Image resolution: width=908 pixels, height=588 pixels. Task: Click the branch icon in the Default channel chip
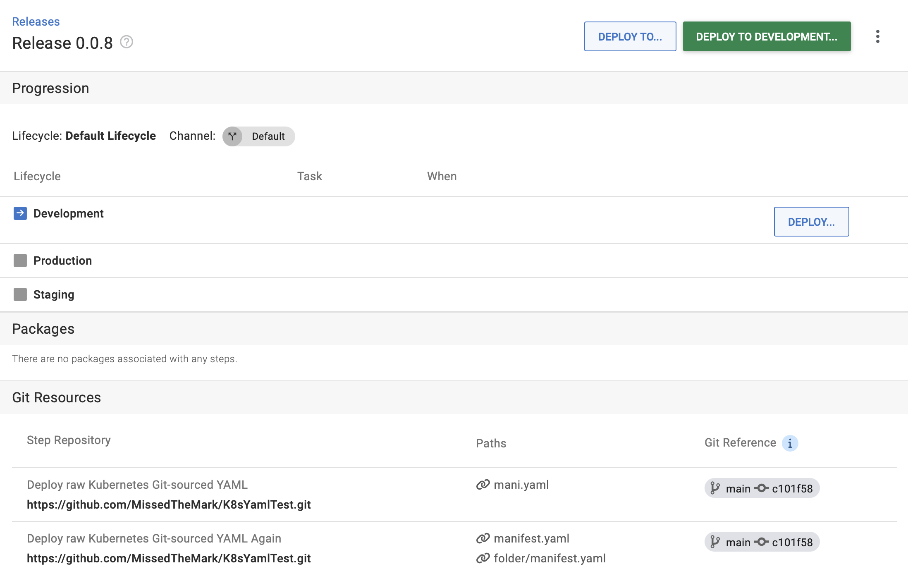coord(232,136)
